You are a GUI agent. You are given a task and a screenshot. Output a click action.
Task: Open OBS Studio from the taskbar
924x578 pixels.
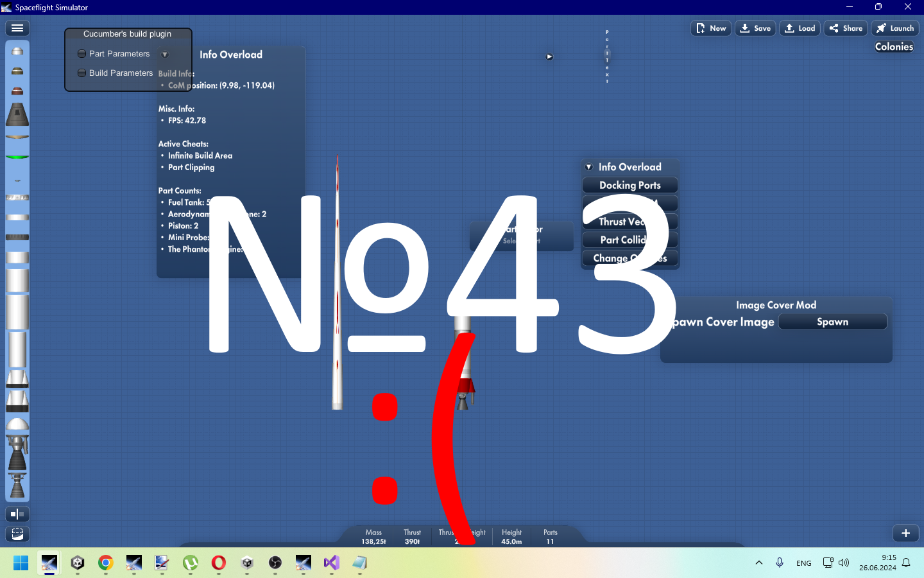(x=275, y=563)
